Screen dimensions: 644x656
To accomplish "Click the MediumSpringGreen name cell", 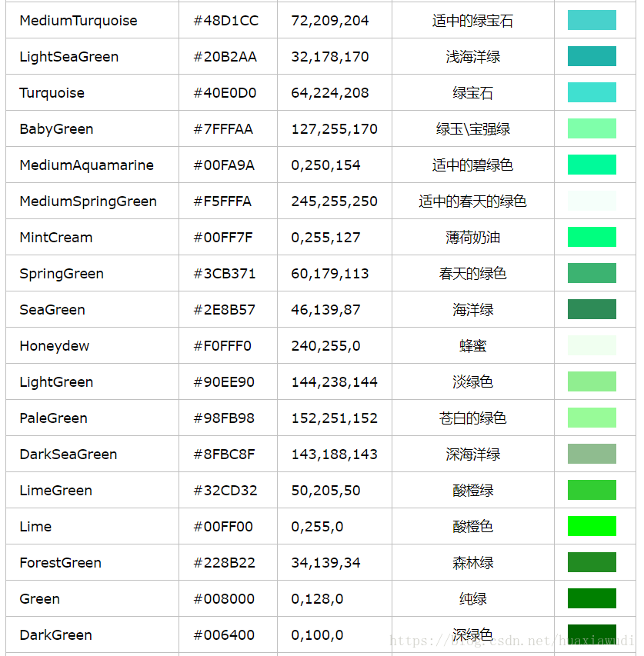I will point(92,201).
